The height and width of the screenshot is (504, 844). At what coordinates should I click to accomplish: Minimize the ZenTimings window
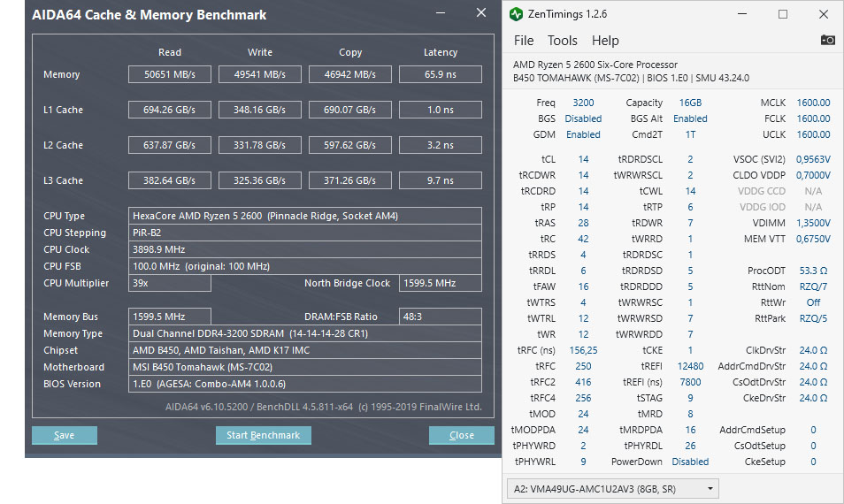pos(741,14)
